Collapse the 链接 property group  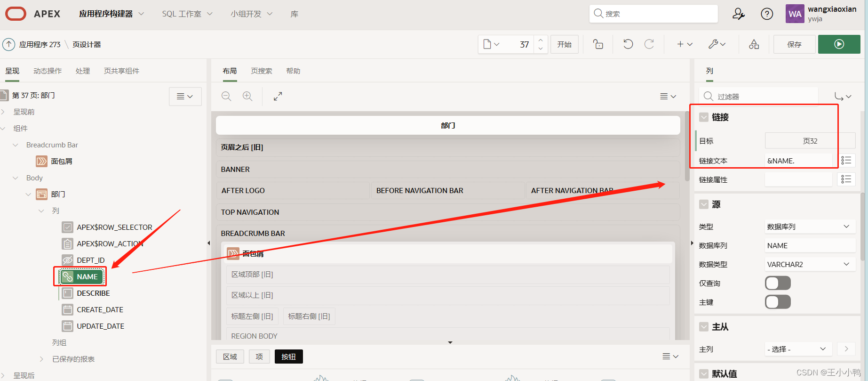tap(704, 117)
